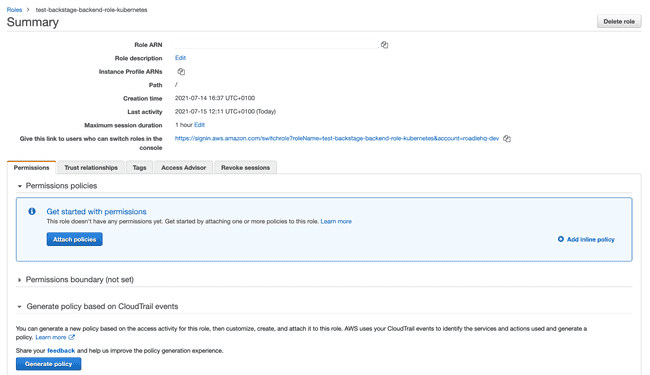Click creation time 2021-07-14 16:37 UTC+0100

[215, 98]
